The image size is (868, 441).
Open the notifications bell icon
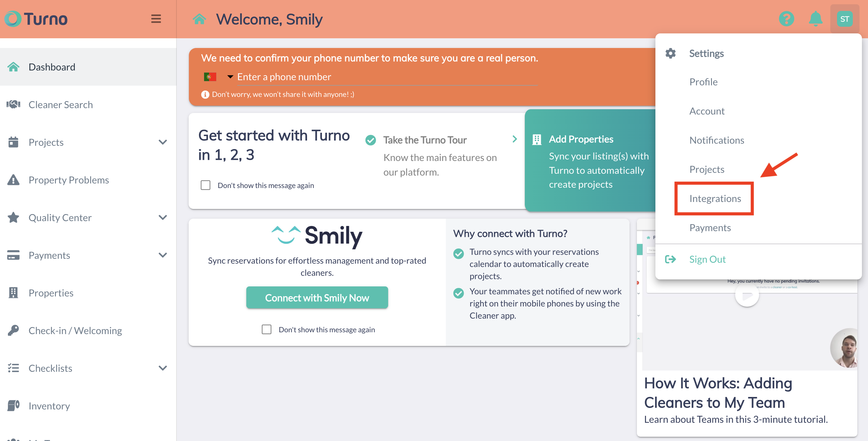815,19
